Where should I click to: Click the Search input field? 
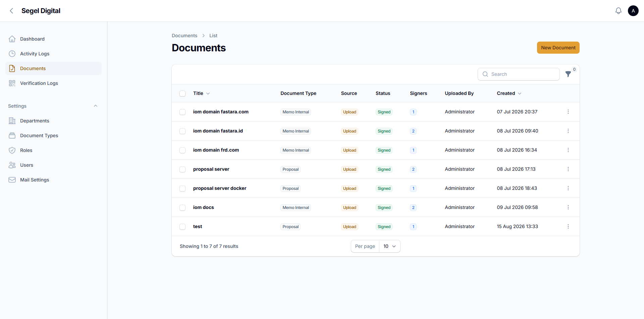point(519,74)
